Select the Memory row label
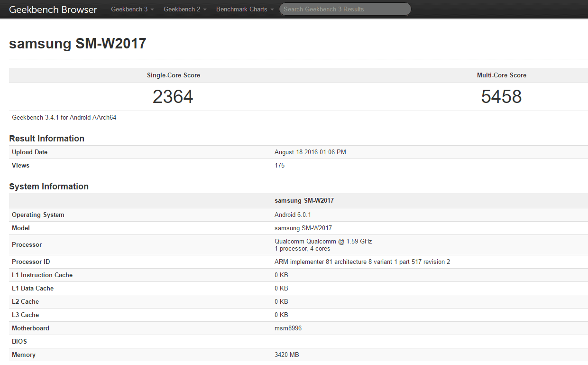 coord(24,355)
